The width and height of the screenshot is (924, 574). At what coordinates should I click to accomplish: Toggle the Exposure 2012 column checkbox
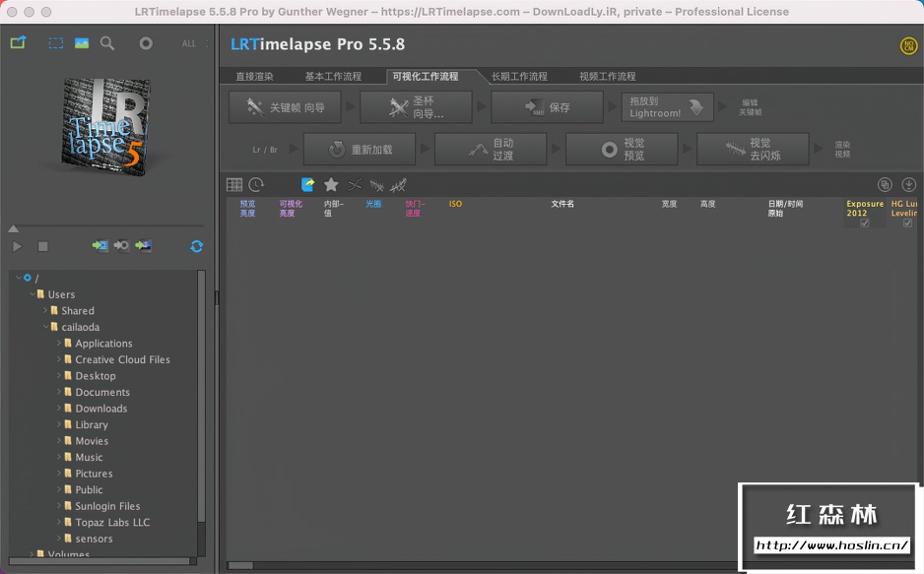click(865, 223)
